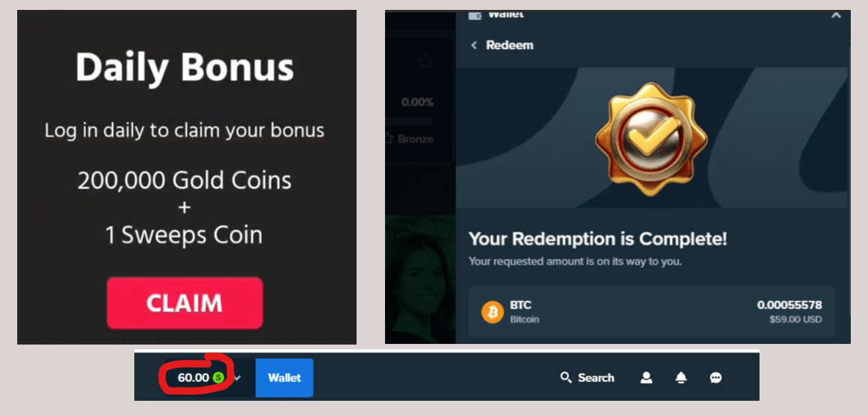Click the Redeem header label

click(509, 45)
